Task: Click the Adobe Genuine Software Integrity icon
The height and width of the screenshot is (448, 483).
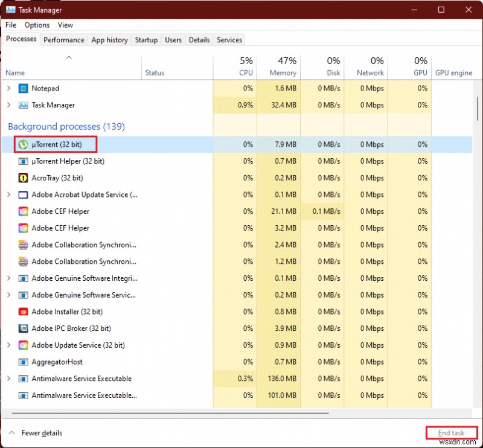Action: click(23, 278)
